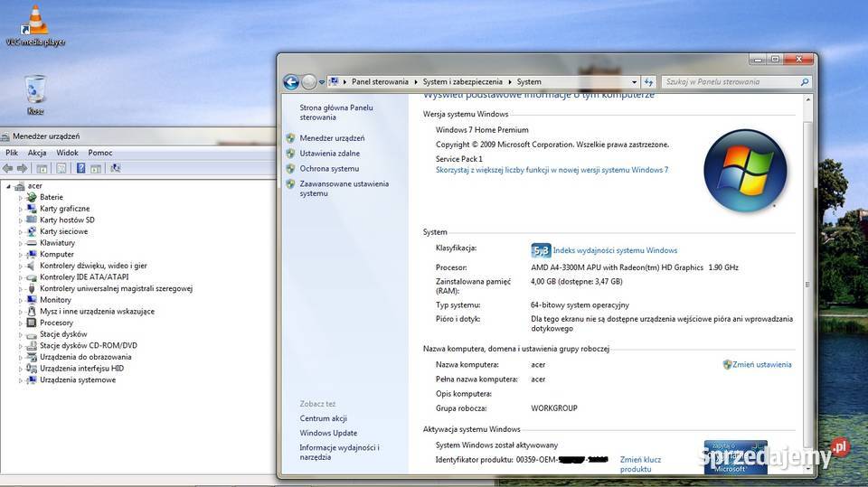Click the Monitory device icon

pyautogui.click(x=32, y=299)
